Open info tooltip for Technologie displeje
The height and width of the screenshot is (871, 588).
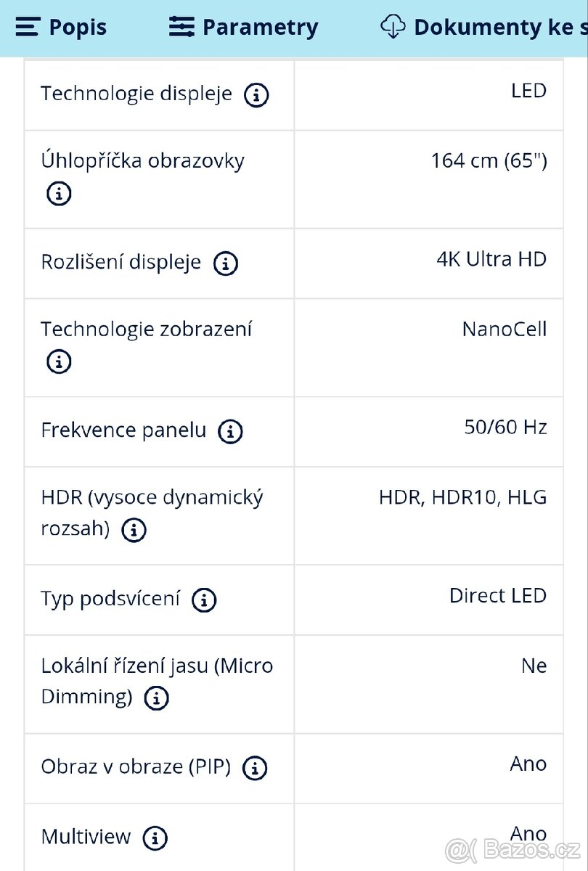click(256, 94)
